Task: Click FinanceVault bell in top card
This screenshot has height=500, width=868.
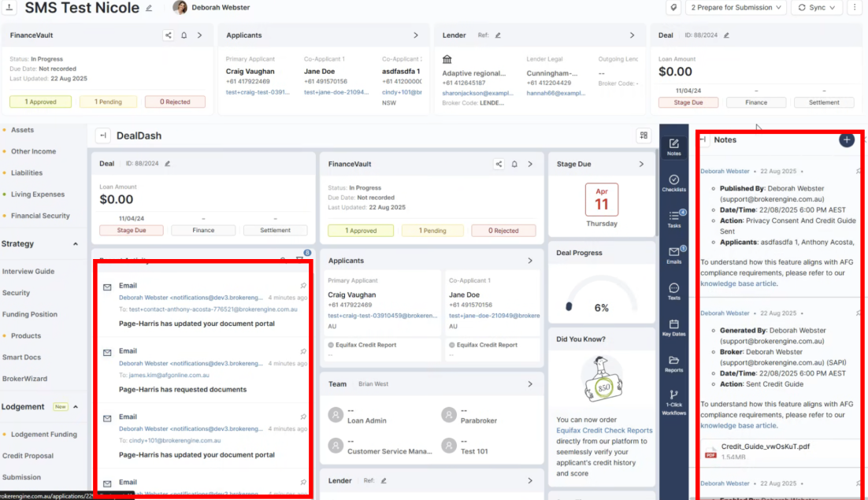Action: 184,35
